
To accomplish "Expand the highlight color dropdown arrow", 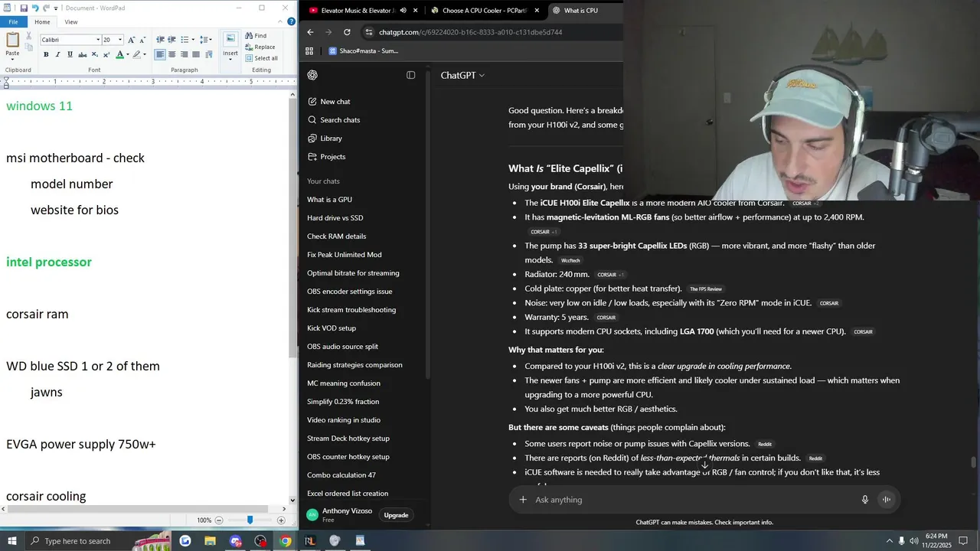I will click(x=145, y=54).
